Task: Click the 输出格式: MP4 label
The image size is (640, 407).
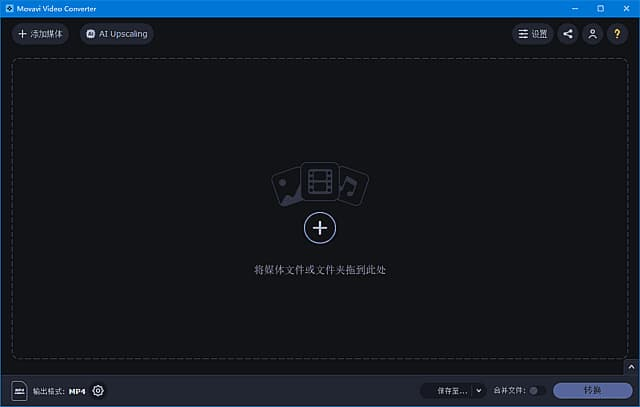Action: [59, 391]
